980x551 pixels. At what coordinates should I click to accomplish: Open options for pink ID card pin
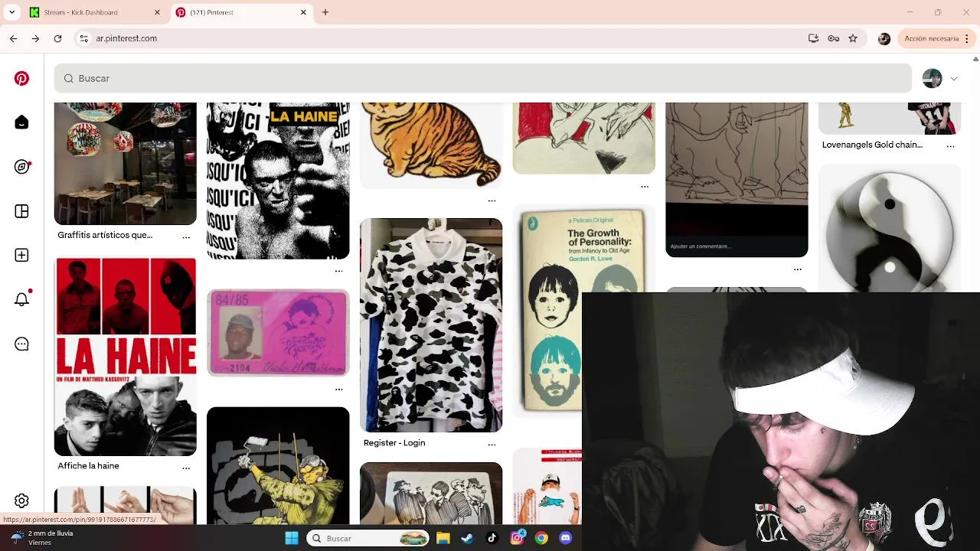(338, 390)
